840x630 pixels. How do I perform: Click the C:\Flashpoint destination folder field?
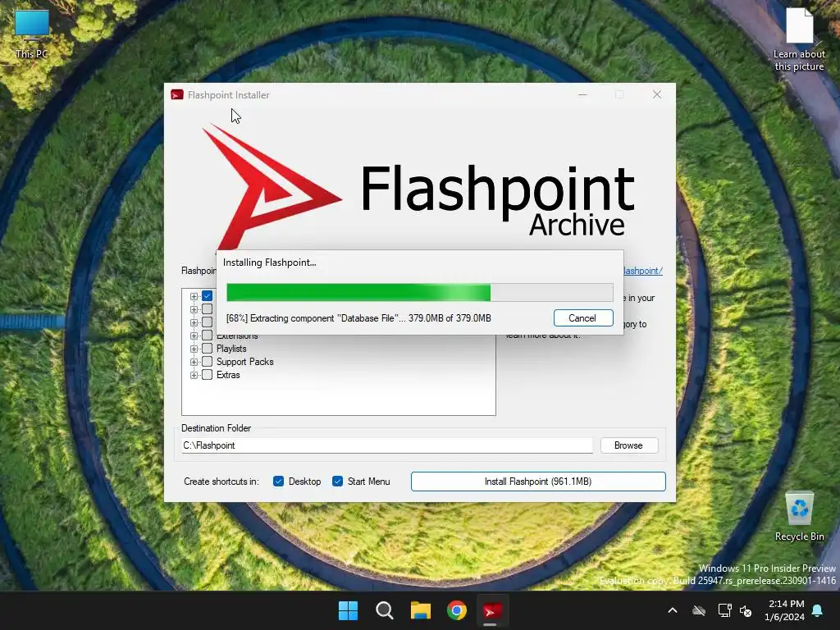[x=387, y=445]
